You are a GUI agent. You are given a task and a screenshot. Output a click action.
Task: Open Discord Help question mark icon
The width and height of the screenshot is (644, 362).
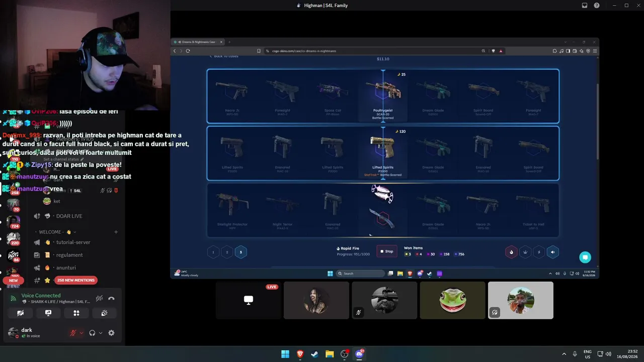[x=597, y=6]
